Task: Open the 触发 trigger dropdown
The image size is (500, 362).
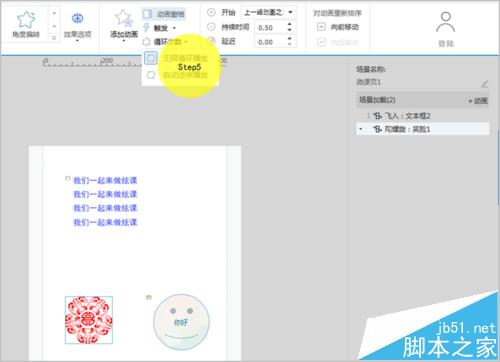Action: tap(159, 28)
